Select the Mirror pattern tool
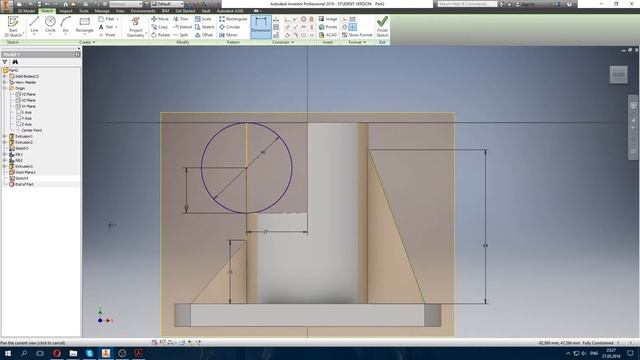The height and width of the screenshot is (360, 640). [x=228, y=35]
